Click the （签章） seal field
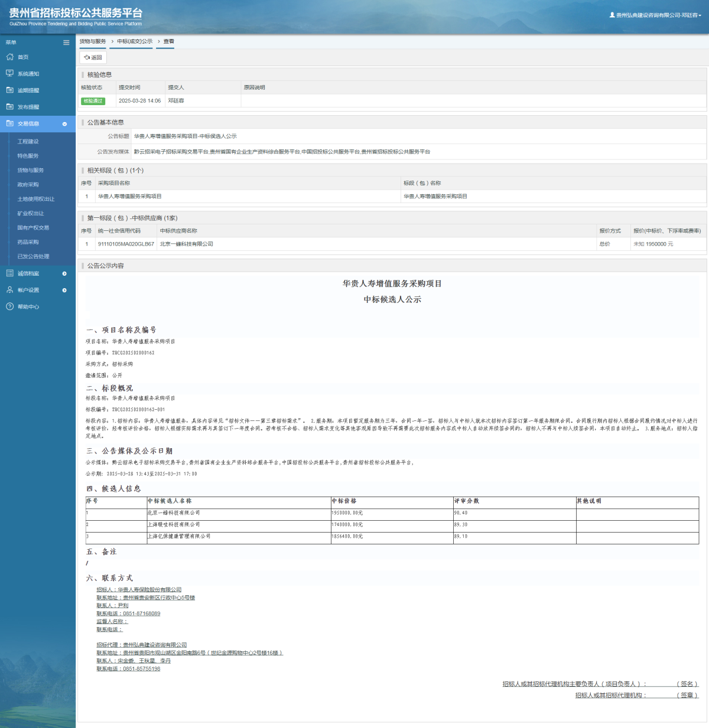The image size is (709, 728). [687, 695]
